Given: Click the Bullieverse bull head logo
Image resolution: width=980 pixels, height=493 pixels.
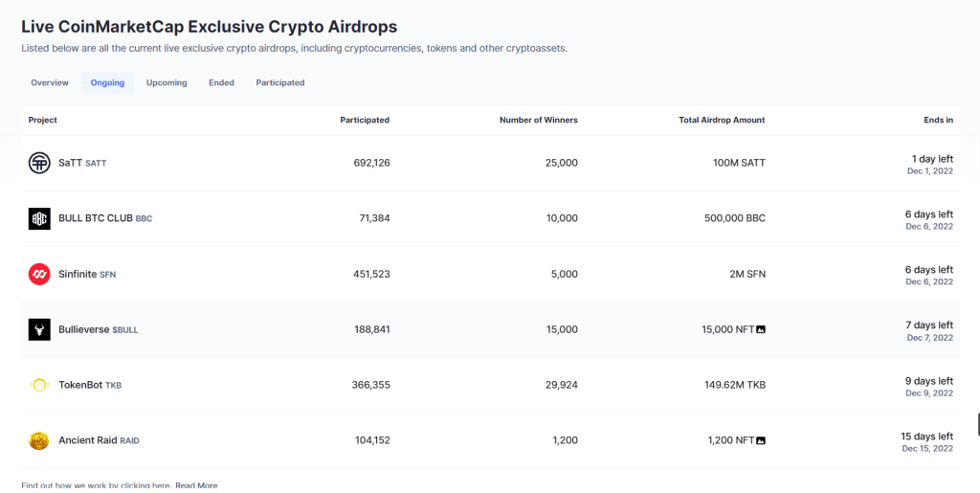Looking at the screenshot, I should [x=39, y=329].
